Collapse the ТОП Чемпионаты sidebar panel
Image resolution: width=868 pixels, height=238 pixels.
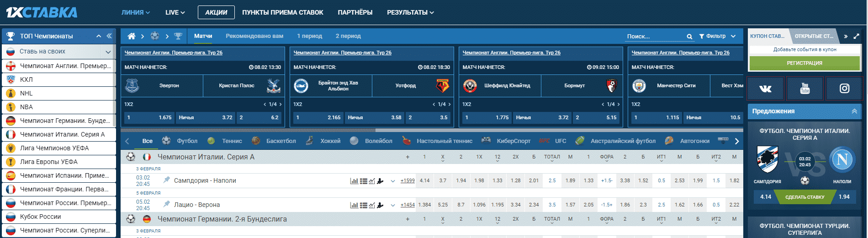click(109, 36)
